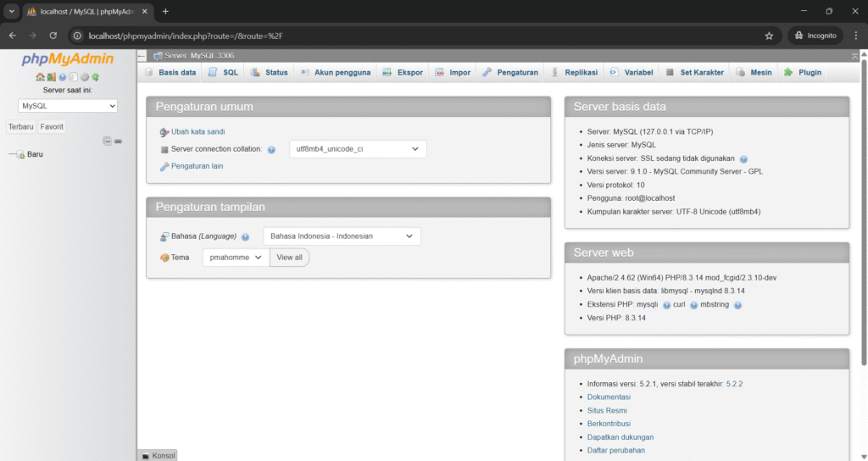868x461 pixels.
Task: Go to Akun pengguna tab
Action: coord(336,73)
